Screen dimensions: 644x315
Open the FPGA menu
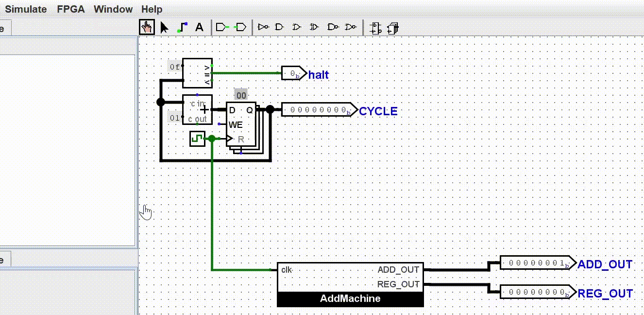click(x=71, y=9)
